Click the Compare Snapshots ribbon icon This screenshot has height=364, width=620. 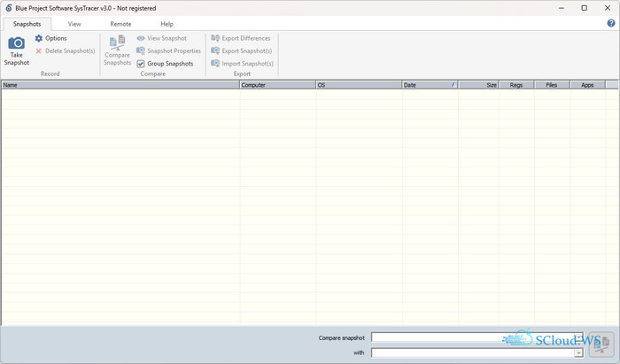(117, 43)
